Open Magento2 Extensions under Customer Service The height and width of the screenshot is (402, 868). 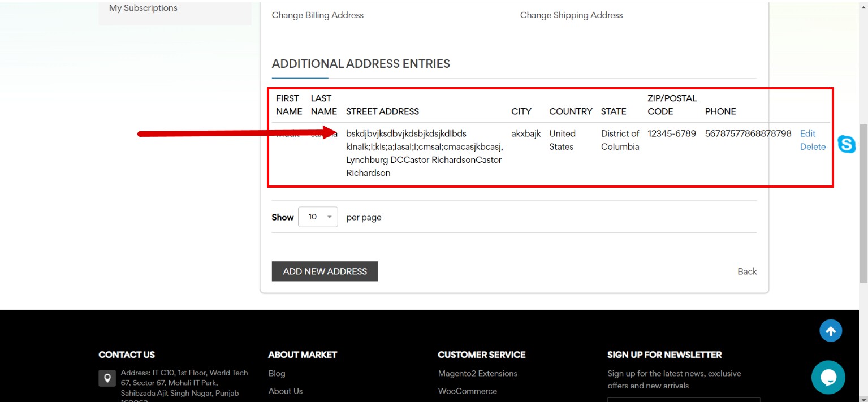pyautogui.click(x=477, y=373)
